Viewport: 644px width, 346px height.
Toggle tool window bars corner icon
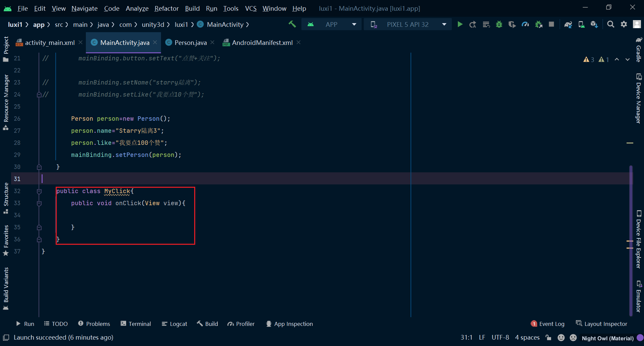tap(6, 338)
